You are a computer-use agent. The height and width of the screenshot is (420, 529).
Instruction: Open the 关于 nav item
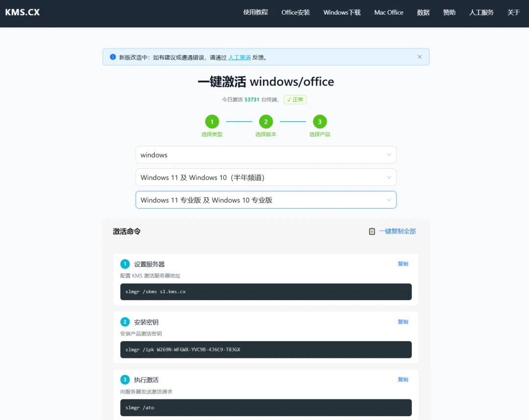click(513, 12)
